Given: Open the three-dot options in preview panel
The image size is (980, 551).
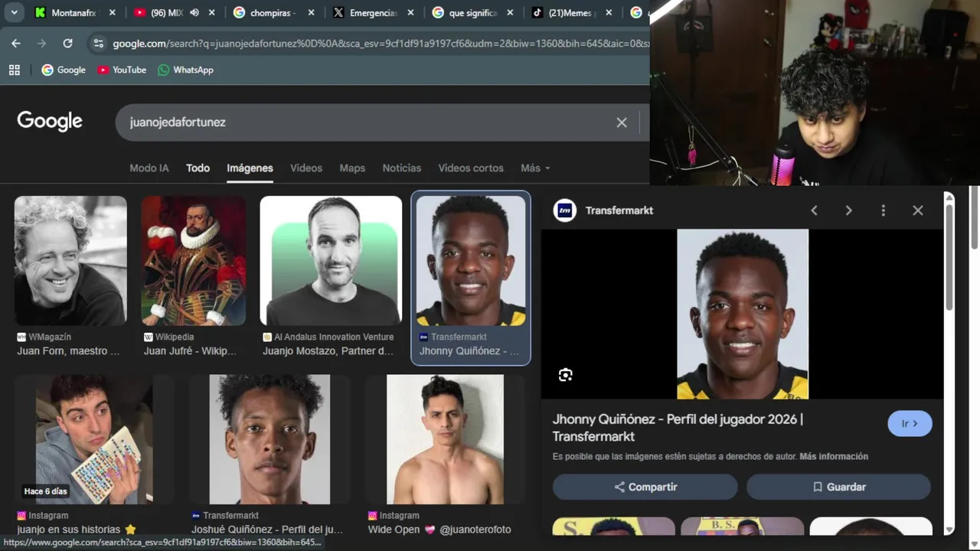Looking at the screenshot, I should click(883, 210).
